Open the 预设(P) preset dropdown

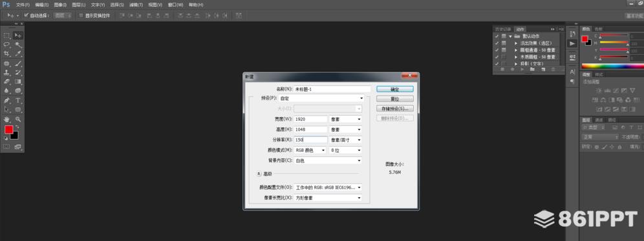click(x=321, y=99)
